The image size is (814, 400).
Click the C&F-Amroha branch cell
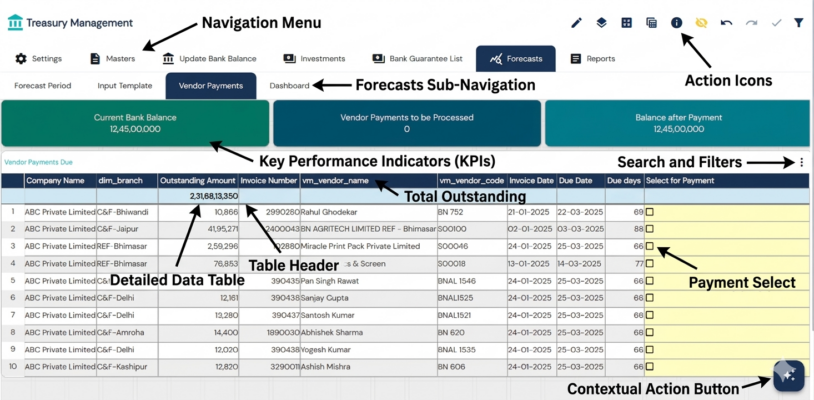127,333
